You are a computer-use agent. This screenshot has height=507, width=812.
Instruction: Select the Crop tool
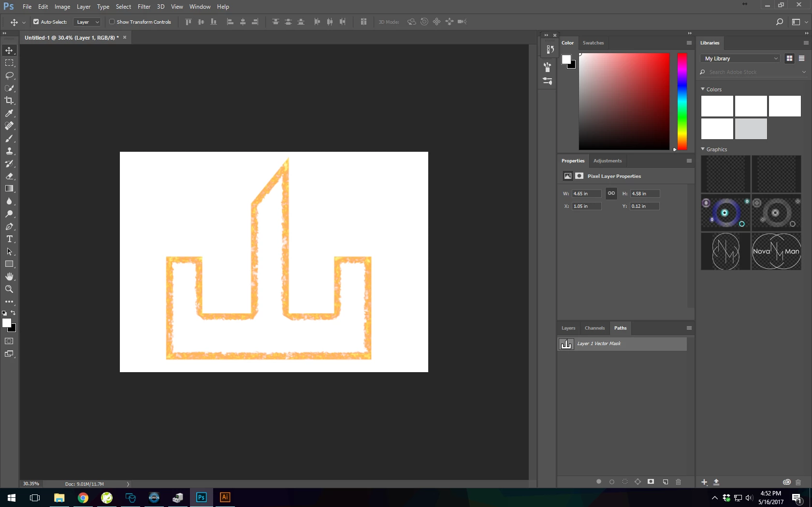[x=9, y=101]
